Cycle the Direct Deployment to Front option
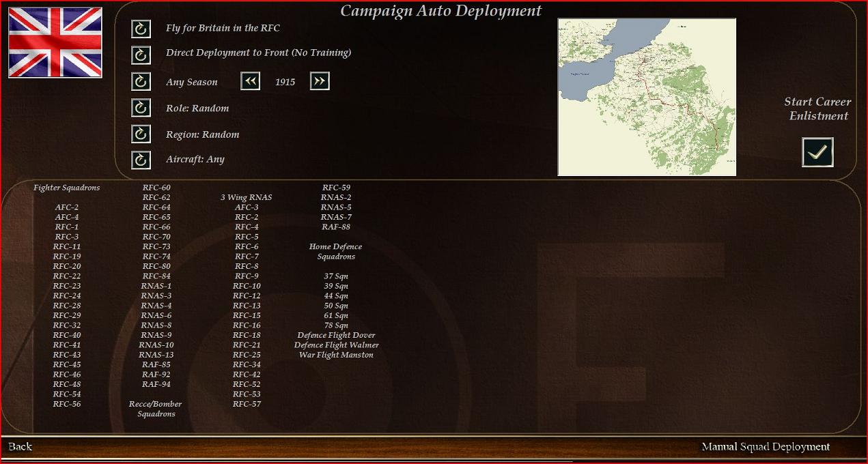The height and width of the screenshot is (464, 868). [141, 55]
